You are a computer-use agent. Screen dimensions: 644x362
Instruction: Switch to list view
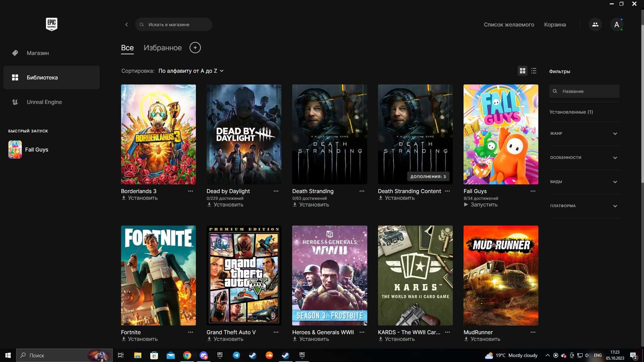coord(534,71)
